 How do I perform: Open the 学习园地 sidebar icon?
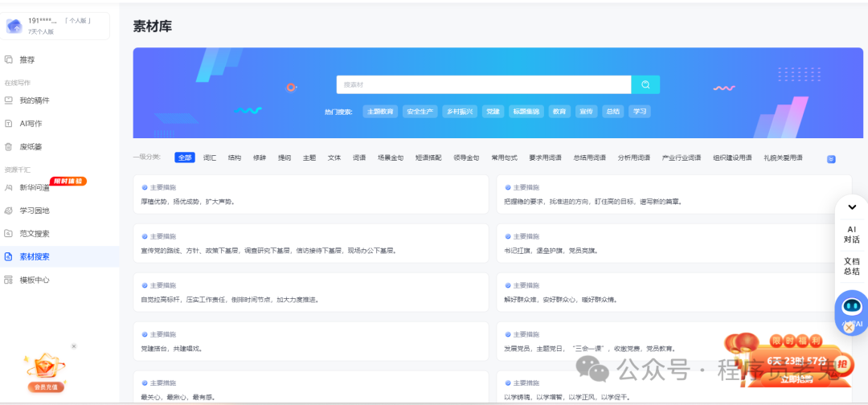tap(8, 211)
